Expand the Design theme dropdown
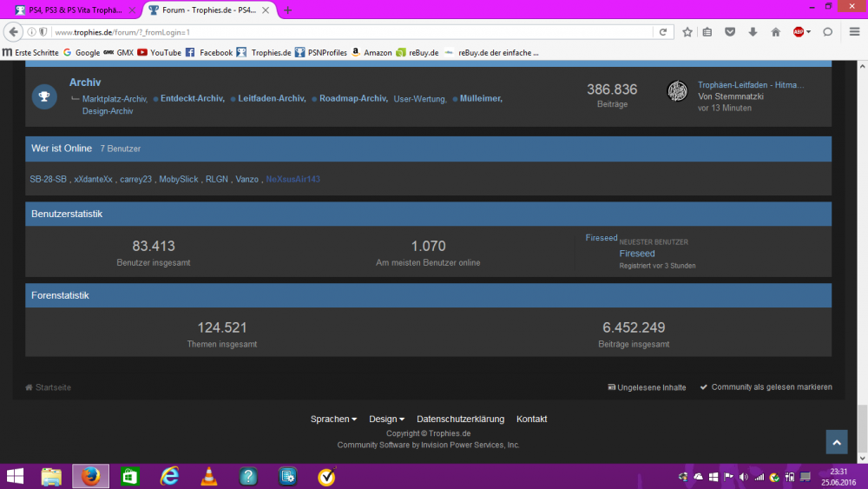The width and height of the screenshot is (868, 489). 386,419
